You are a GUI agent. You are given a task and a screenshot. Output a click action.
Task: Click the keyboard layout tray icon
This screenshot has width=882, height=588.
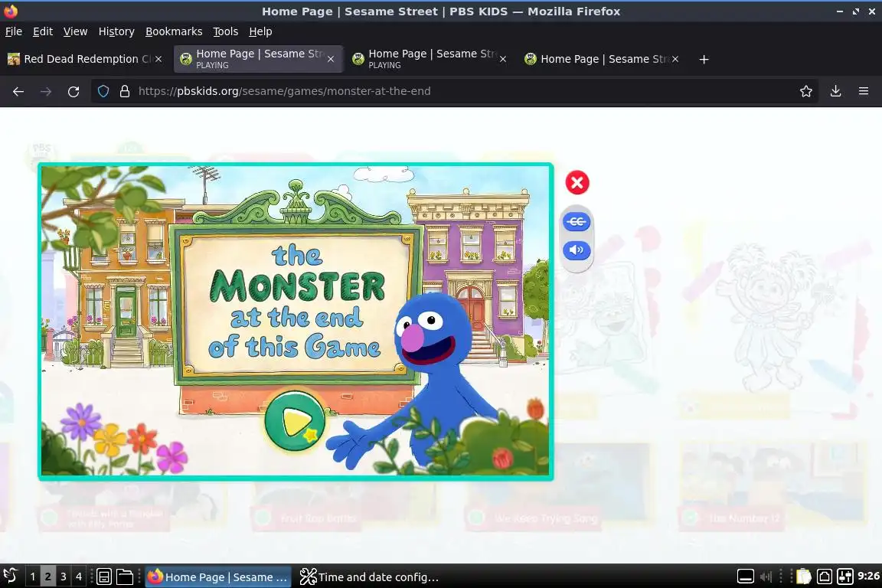coord(745,577)
